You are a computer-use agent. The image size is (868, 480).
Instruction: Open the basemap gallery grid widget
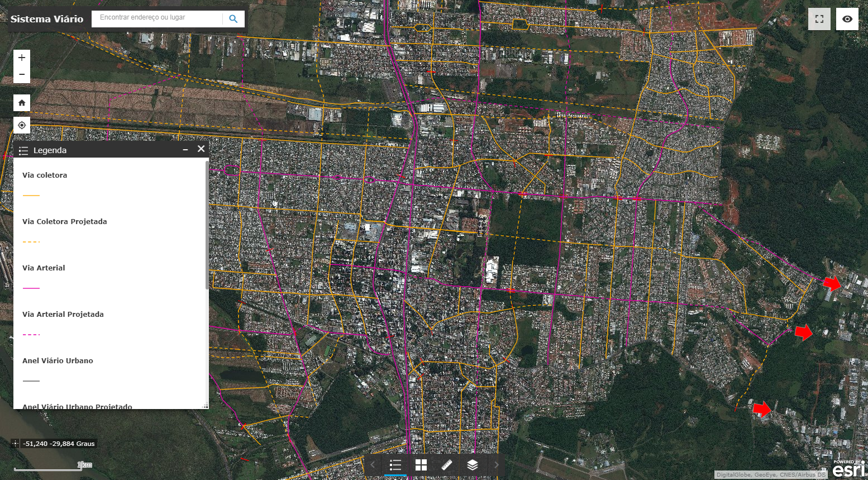pos(421,465)
